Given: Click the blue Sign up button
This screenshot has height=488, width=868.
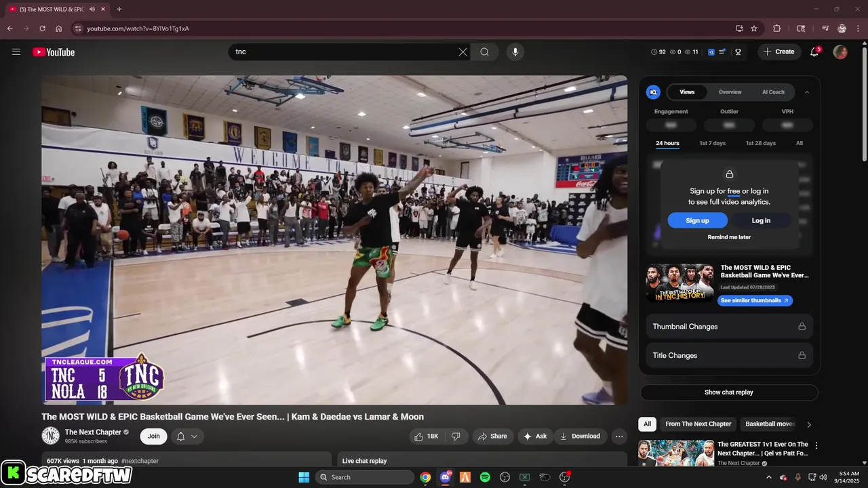Looking at the screenshot, I should pyautogui.click(x=697, y=220).
